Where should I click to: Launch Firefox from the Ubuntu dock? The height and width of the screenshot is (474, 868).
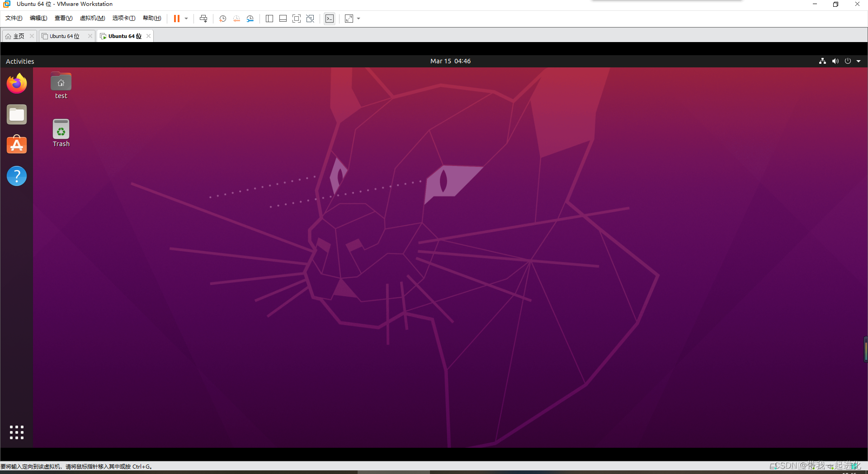tap(17, 84)
